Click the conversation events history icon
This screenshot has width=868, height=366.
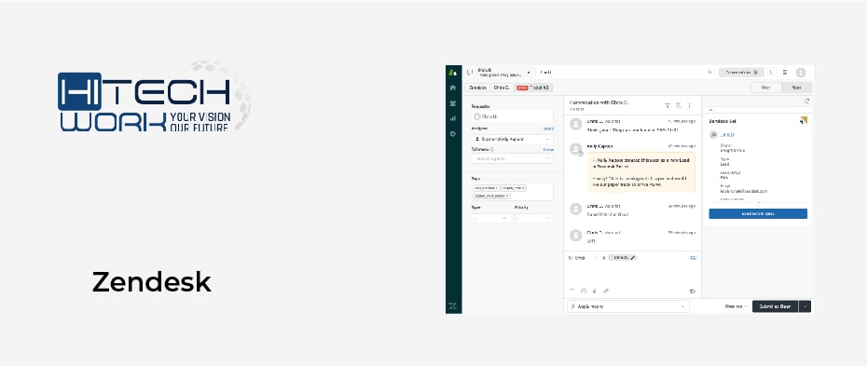[678, 105]
